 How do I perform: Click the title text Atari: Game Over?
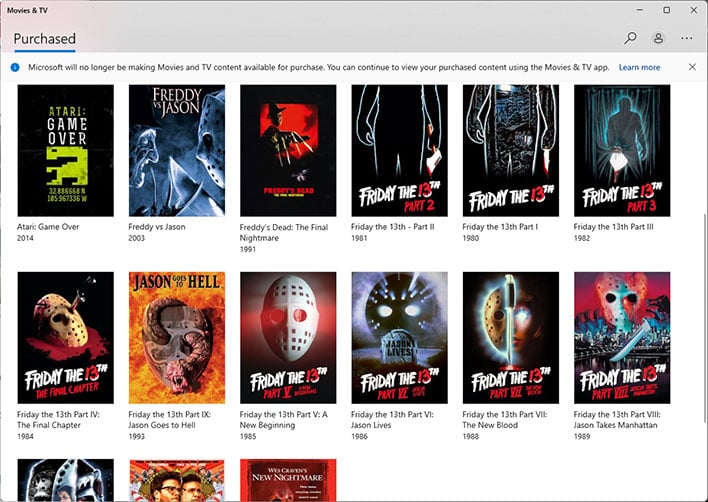click(x=48, y=227)
